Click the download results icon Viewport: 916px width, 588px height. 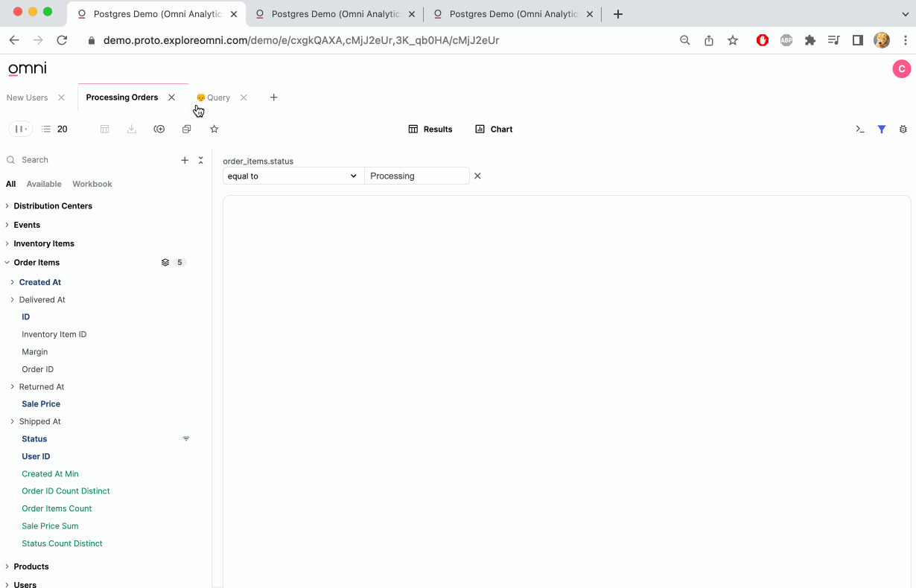coord(132,129)
